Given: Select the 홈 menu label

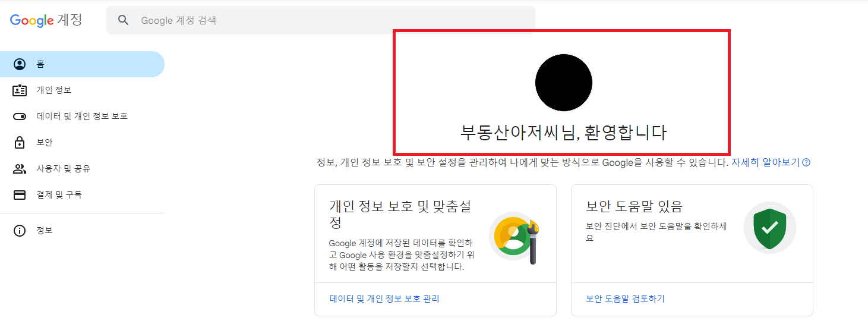Looking at the screenshot, I should (x=40, y=64).
